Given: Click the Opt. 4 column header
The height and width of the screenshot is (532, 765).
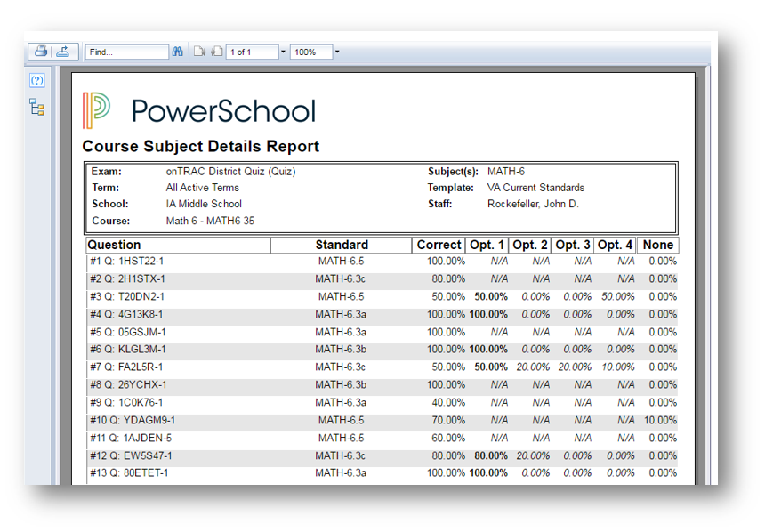Looking at the screenshot, I should coord(615,245).
